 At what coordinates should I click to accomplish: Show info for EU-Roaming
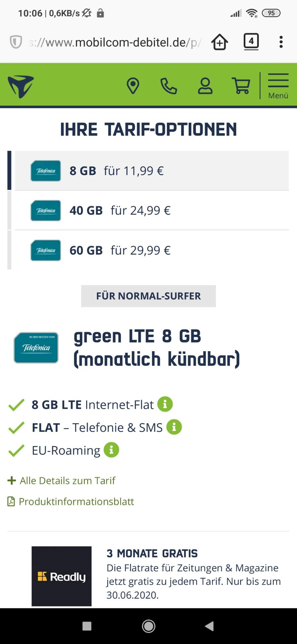point(111,450)
